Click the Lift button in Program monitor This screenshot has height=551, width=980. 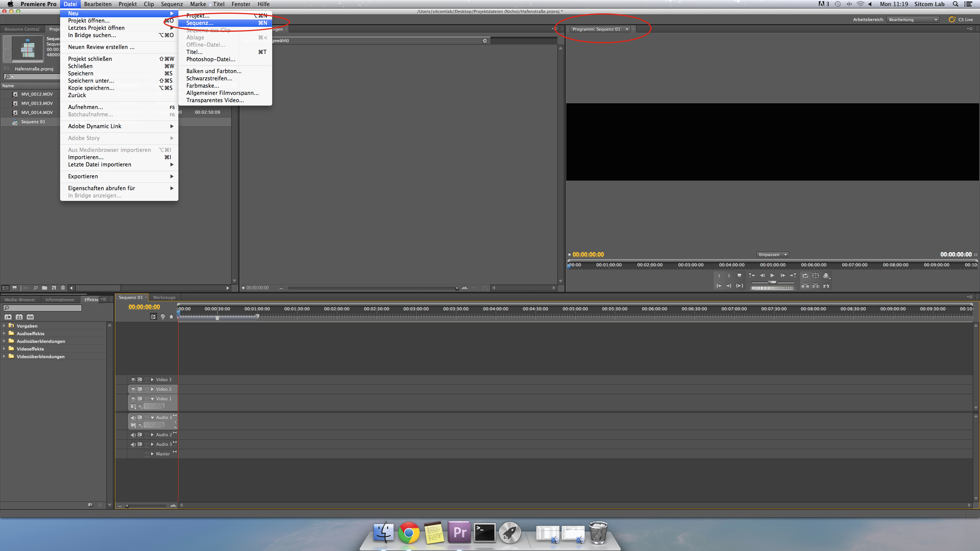tap(805, 286)
